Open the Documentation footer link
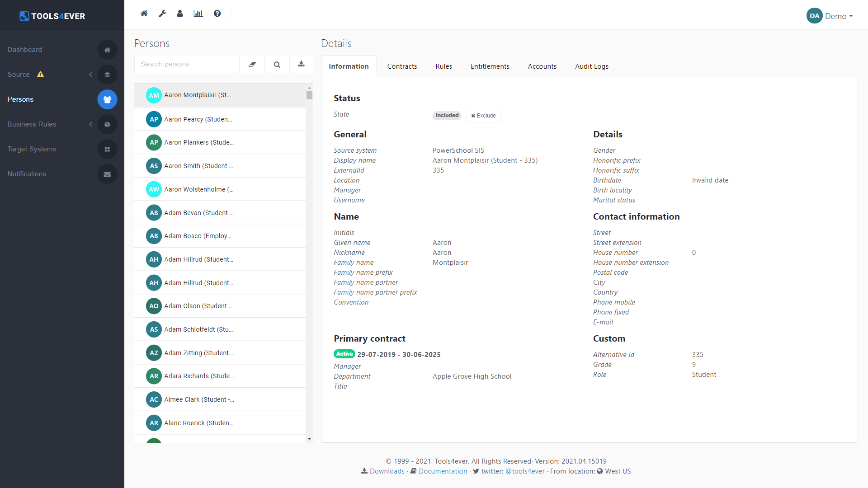The width and height of the screenshot is (868, 488). (443, 471)
